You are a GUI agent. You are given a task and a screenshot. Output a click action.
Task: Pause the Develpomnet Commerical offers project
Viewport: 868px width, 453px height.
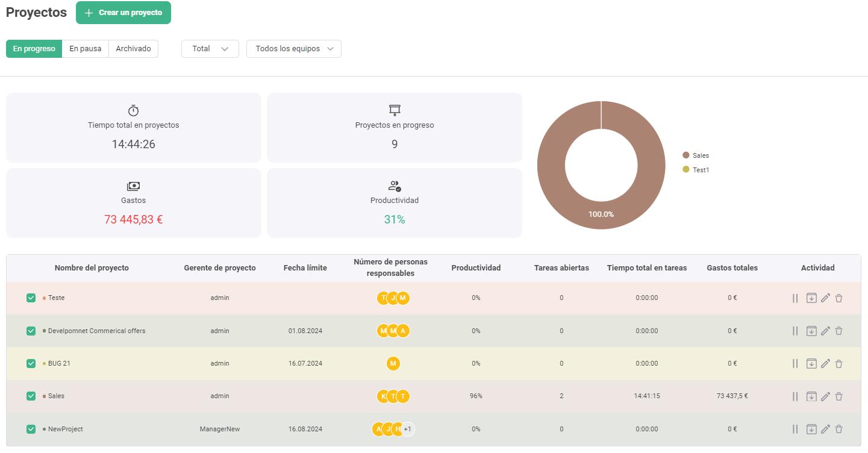795,331
